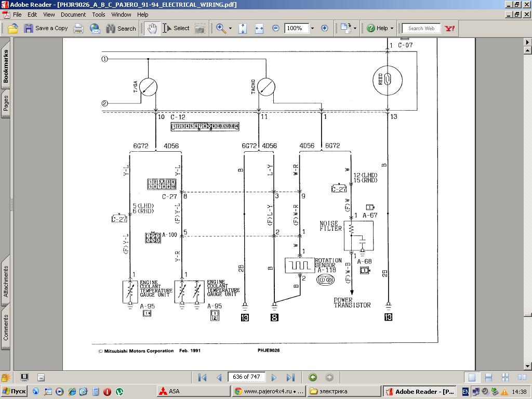Enable Continuous page layout

[489, 377]
